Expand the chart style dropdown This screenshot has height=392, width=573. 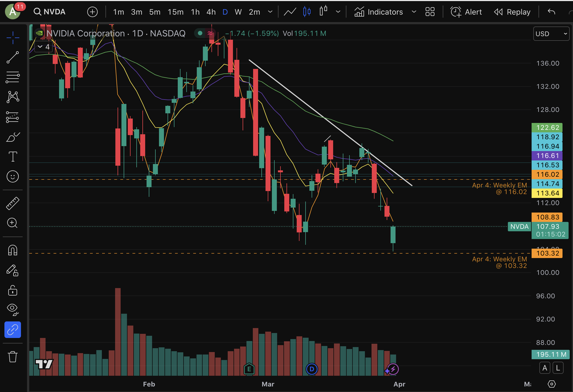pyautogui.click(x=338, y=12)
